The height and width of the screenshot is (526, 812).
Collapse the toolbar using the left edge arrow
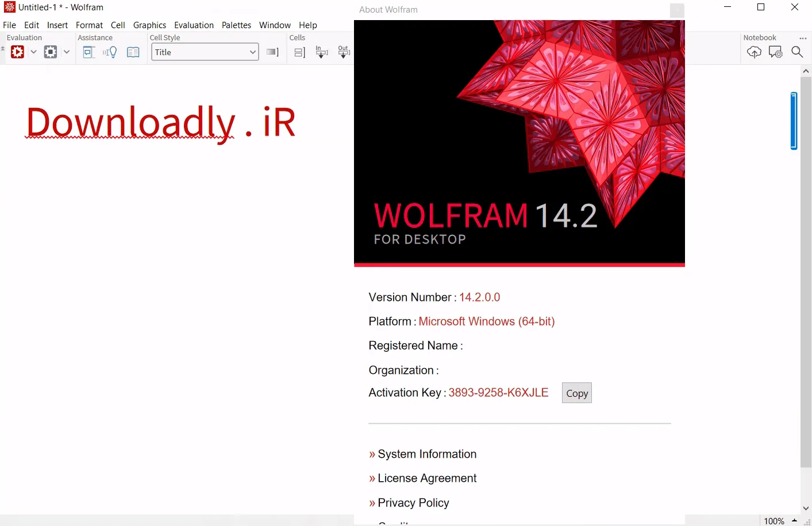(3, 49)
